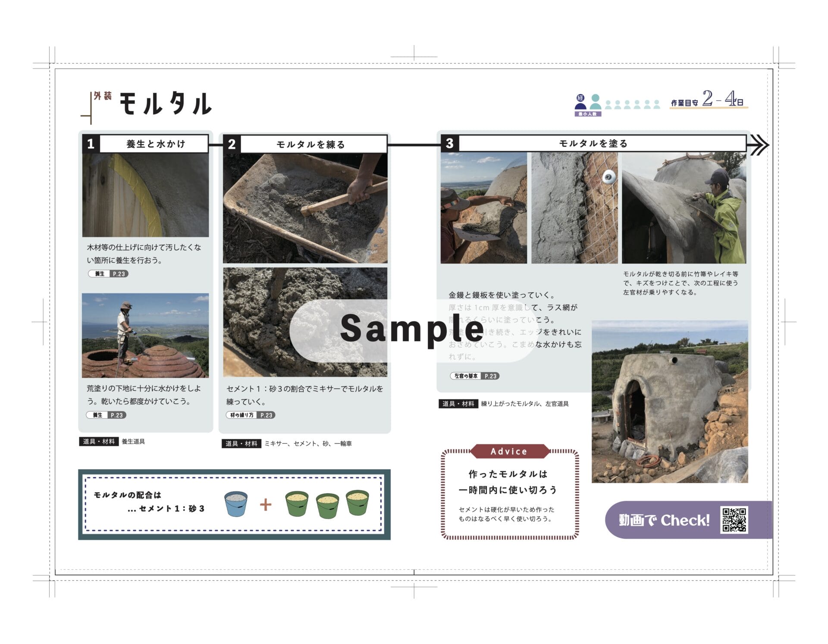Screen dimensions: 828x644
Task: Click the blue cement bucket icon
Action: pyautogui.click(x=236, y=504)
